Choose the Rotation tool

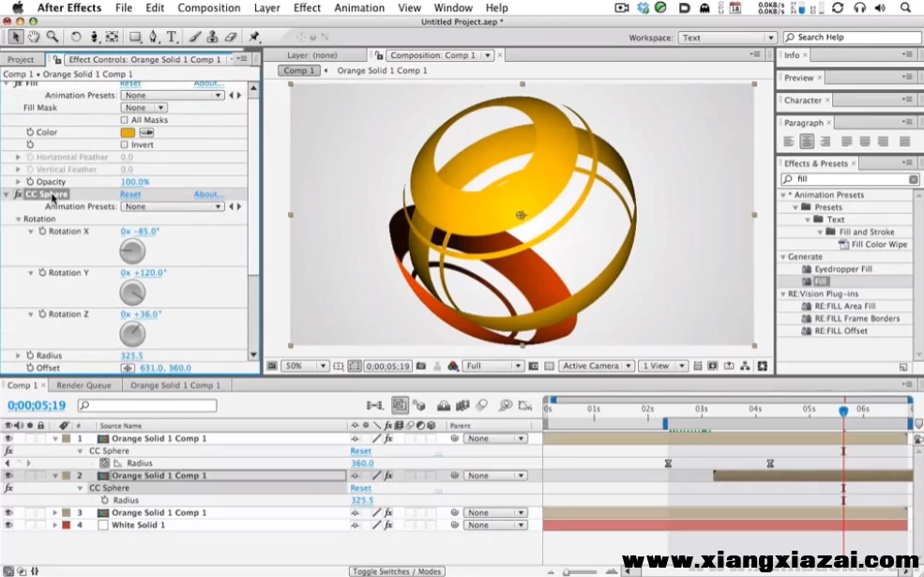(76, 37)
